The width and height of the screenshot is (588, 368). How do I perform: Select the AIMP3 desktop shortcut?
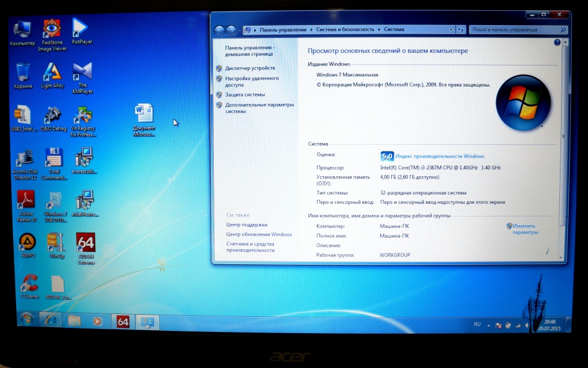[x=28, y=246]
